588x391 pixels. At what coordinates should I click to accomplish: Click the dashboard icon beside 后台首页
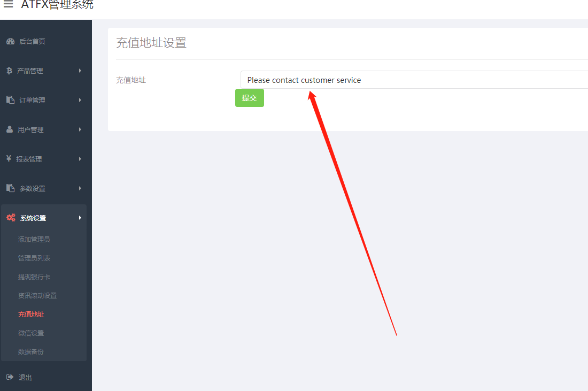coord(11,41)
